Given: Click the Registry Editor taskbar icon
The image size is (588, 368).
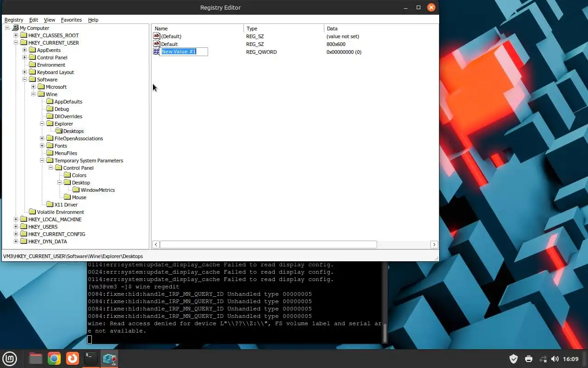Looking at the screenshot, I should click(x=109, y=358).
